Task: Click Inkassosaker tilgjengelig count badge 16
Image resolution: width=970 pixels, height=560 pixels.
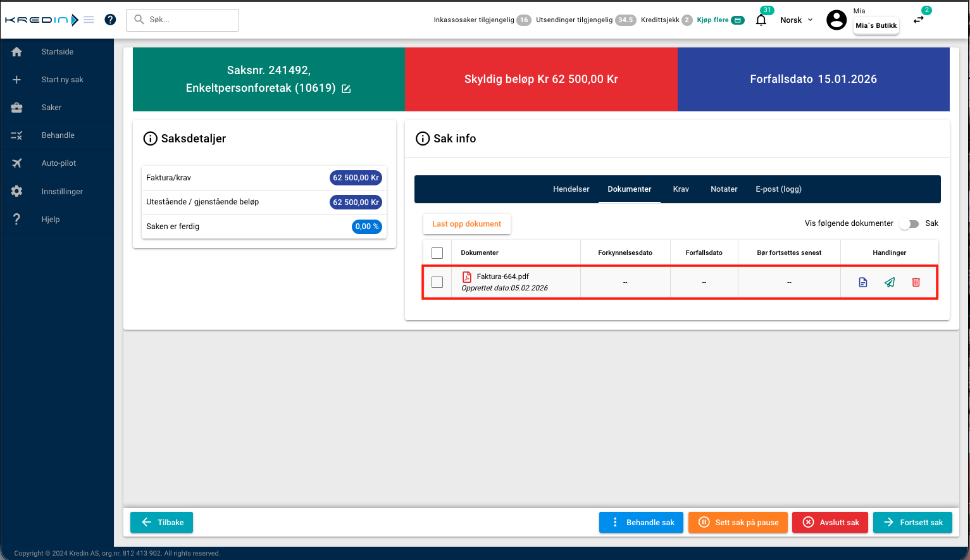Action: coord(524,20)
